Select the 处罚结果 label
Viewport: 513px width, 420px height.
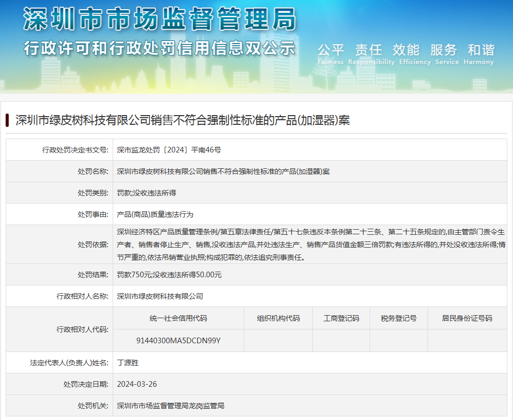93,275
